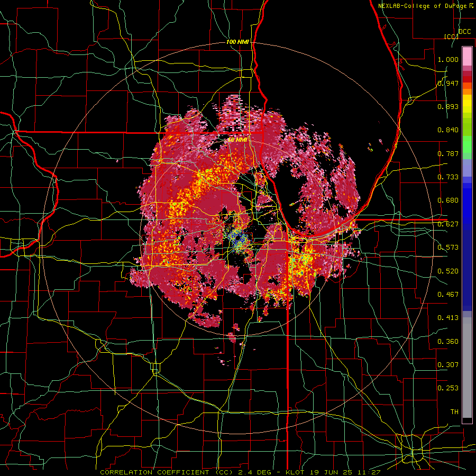Click the 1.000 value on the color scale
Viewport: 476px width, 476px height.
(x=448, y=59)
